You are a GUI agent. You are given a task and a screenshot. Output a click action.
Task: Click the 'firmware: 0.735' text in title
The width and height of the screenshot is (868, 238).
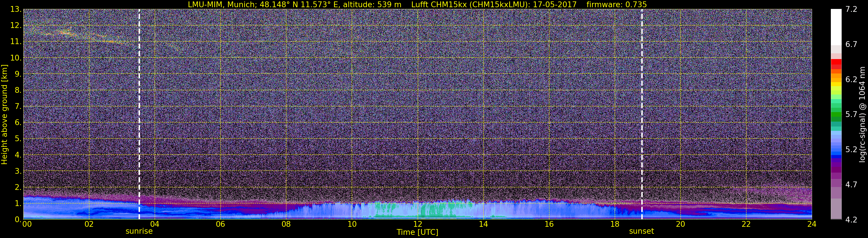617,4
